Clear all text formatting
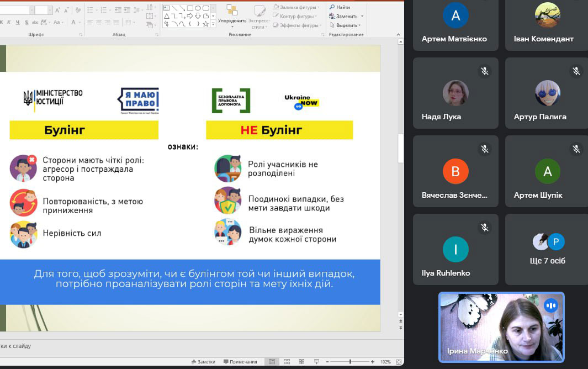Image resolution: width=588 pixels, height=369 pixels. (x=78, y=10)
